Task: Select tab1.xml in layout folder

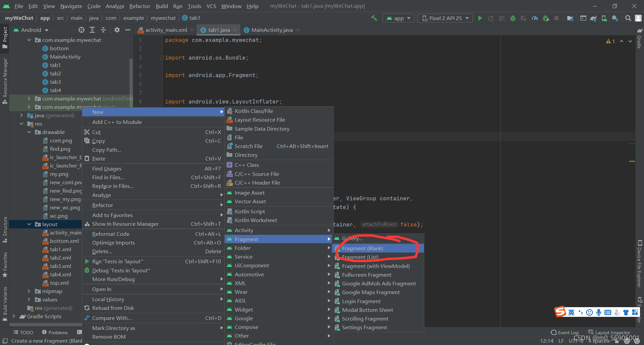Action: coord(60,249)
